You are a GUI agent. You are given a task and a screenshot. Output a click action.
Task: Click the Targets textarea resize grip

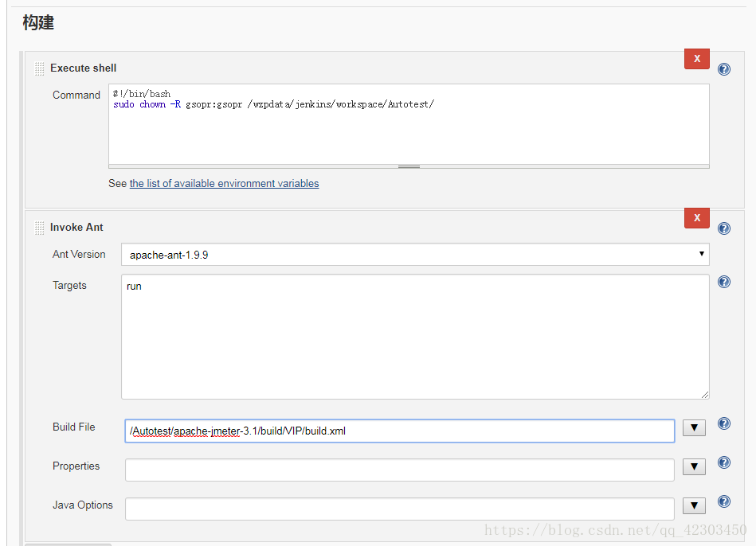[705, 395]
